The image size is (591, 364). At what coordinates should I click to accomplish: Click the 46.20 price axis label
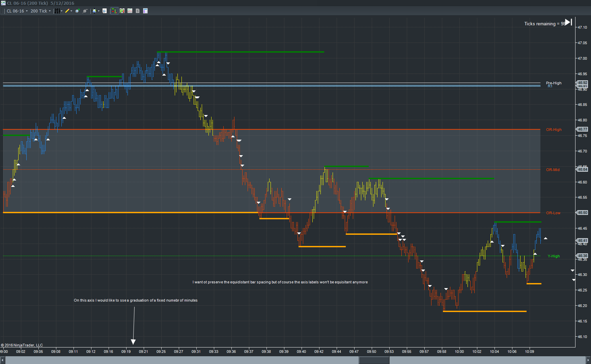(582, 306)
